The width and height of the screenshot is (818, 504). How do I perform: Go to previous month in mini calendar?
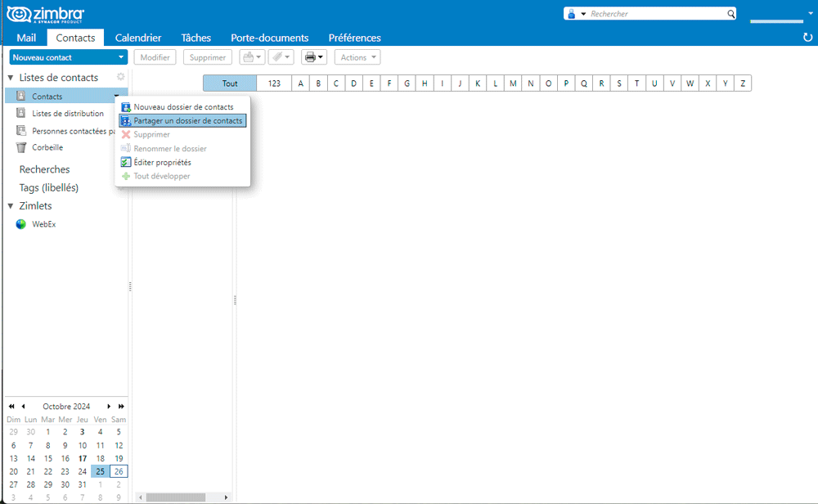[x=23, y=407]
